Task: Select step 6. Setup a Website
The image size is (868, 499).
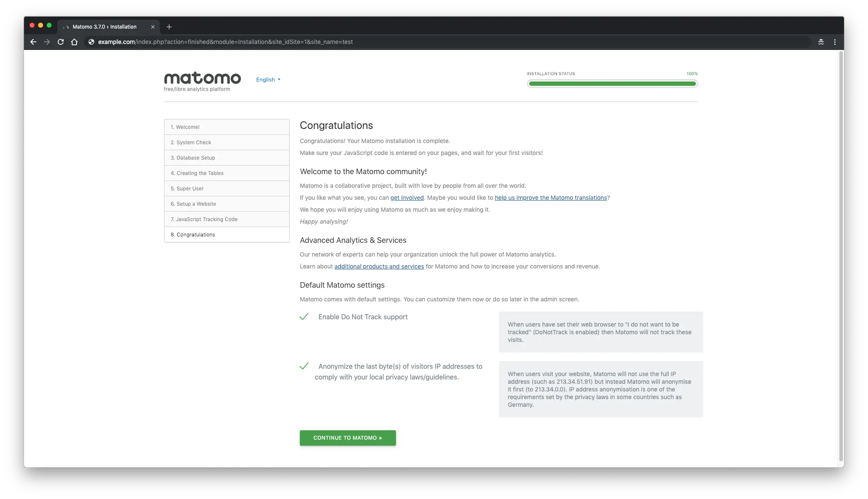Action: [226, 204]
